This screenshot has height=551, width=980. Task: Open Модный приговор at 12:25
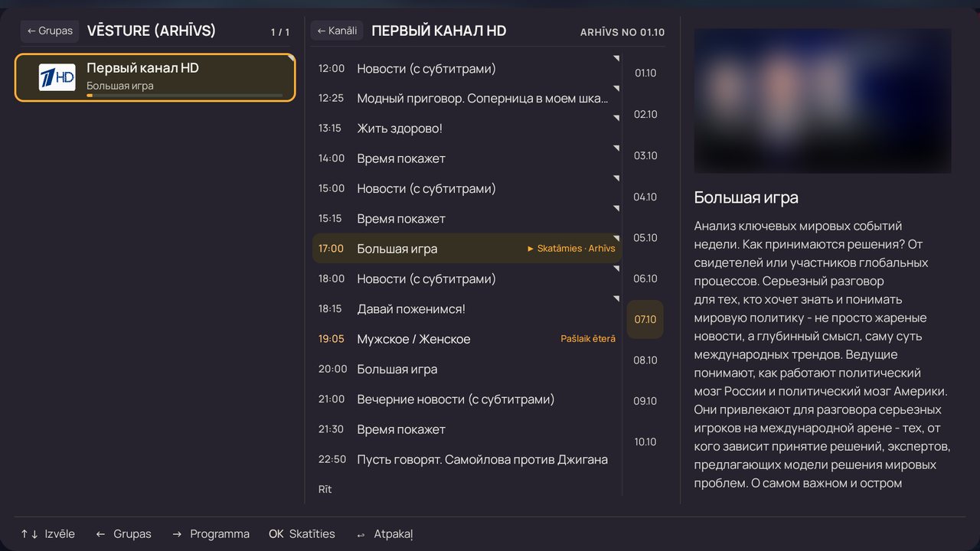[x=467, y=99]
